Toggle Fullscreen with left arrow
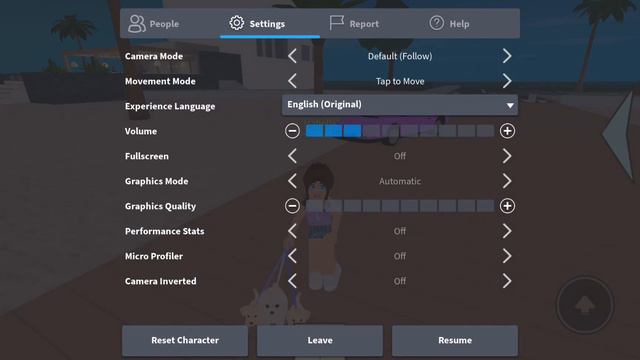 [292, 156]
